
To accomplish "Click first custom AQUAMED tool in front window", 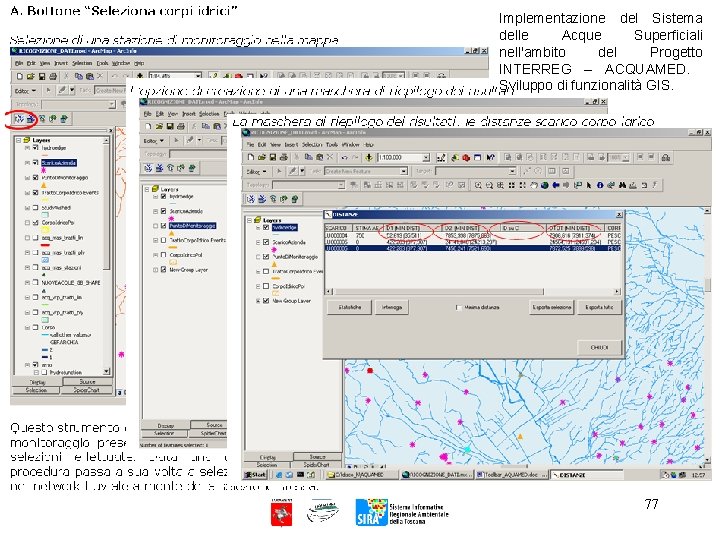I will click(x=251, y=199).
